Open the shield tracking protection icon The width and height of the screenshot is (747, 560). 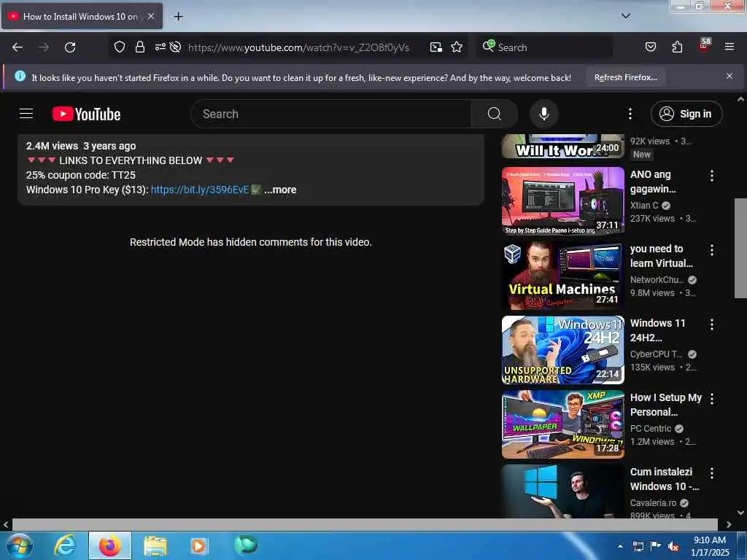pos(120,47)
